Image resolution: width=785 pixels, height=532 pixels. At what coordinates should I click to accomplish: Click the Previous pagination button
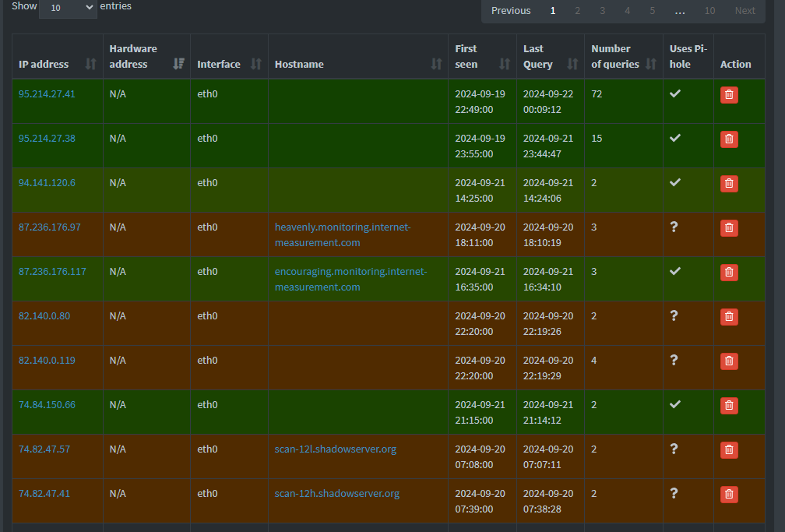pyautogui.click(x=511, y=10)
